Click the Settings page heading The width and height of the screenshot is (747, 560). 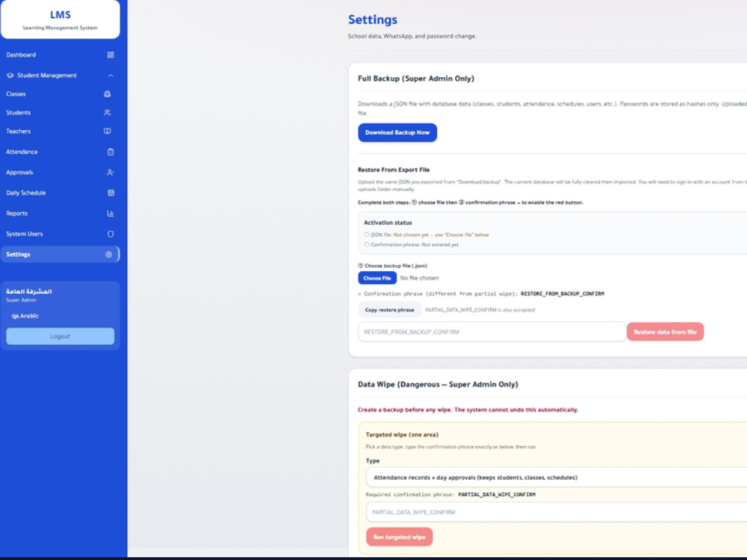(373, 19)
